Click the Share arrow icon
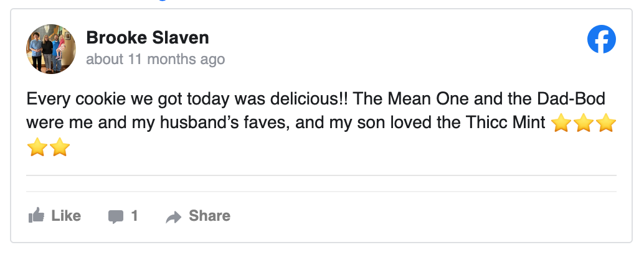The width and height of the screenshot is (644, 255). pos(174,216)
